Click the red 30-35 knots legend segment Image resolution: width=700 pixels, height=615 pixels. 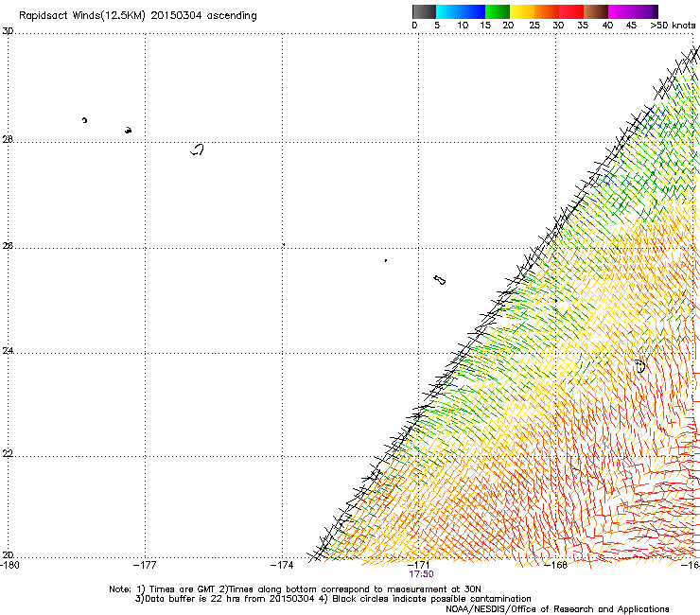[x=571, y=11]
